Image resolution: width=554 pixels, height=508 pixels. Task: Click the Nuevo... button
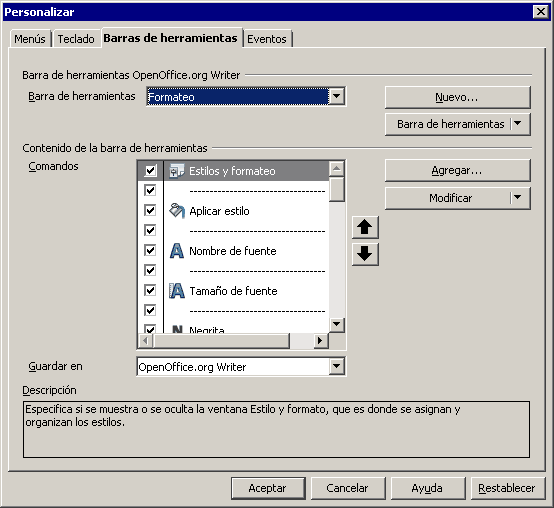click(x=458, y=97)
